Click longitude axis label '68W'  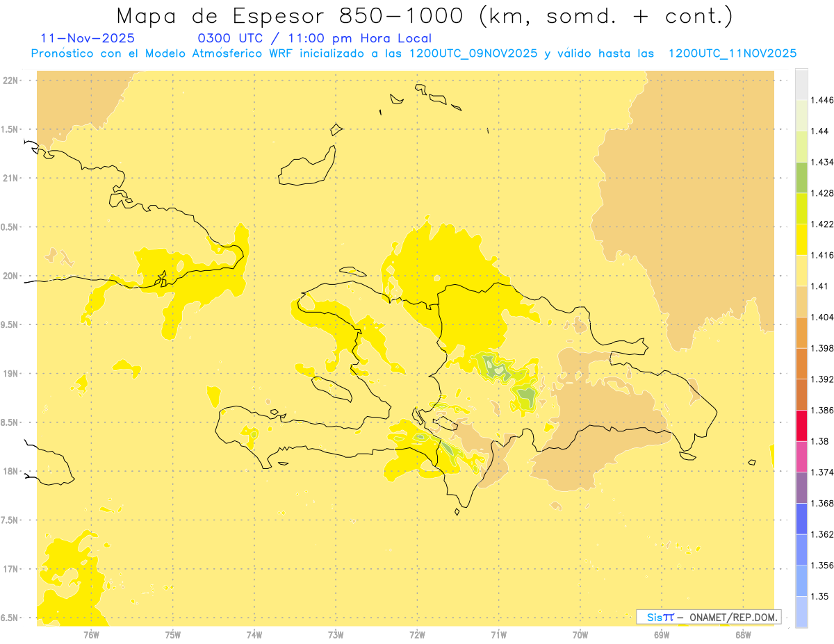click(x=743, y=634)
